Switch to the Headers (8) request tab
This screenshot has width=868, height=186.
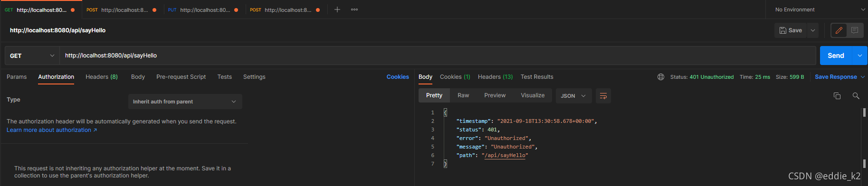pos(102,77)
